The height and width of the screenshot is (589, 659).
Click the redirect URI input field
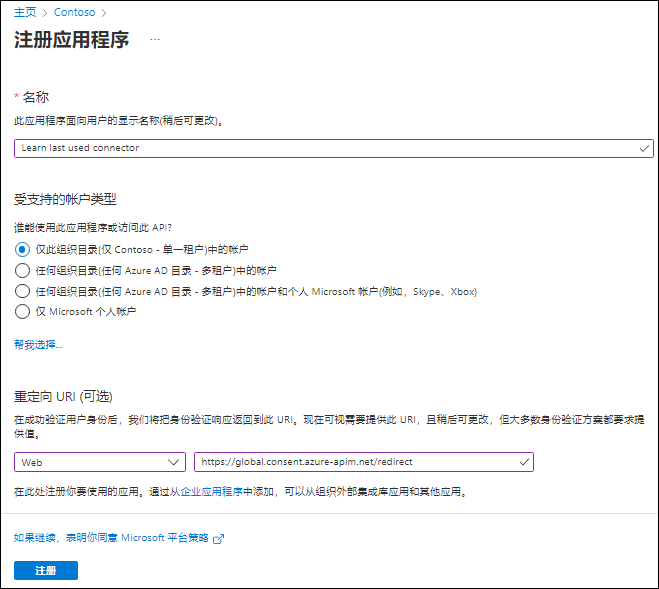pos(364,462)
